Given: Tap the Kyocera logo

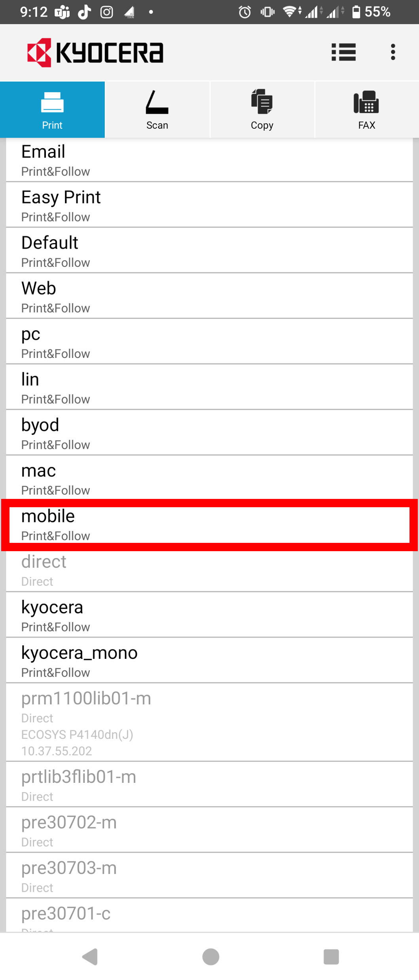Looking at the screenshot, I should (95, 52).
